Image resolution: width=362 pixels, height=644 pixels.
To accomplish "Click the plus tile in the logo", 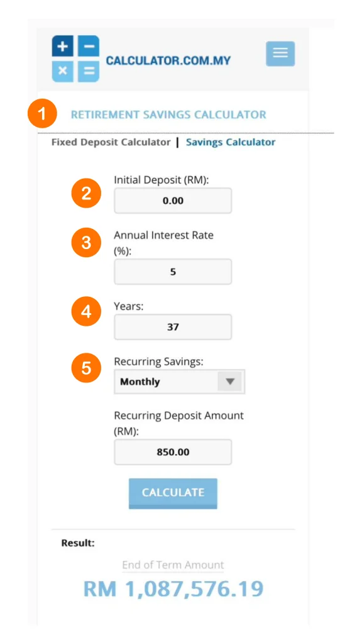I will [62, 46].
